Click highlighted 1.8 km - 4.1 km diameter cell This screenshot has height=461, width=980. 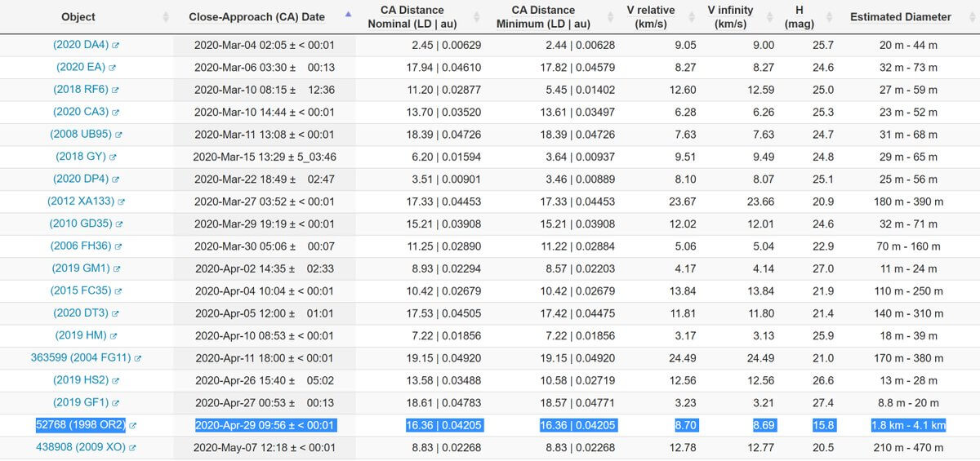907,425
